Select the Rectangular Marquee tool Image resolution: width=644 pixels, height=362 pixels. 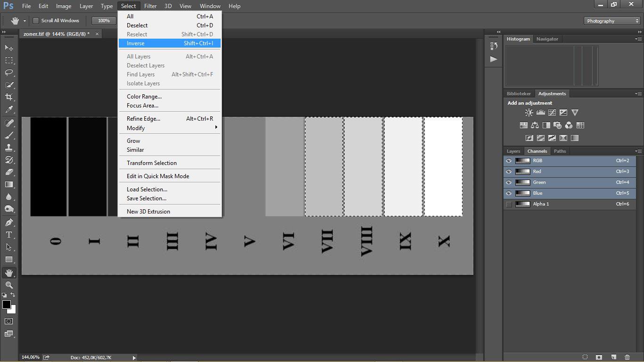coord(9,60)
